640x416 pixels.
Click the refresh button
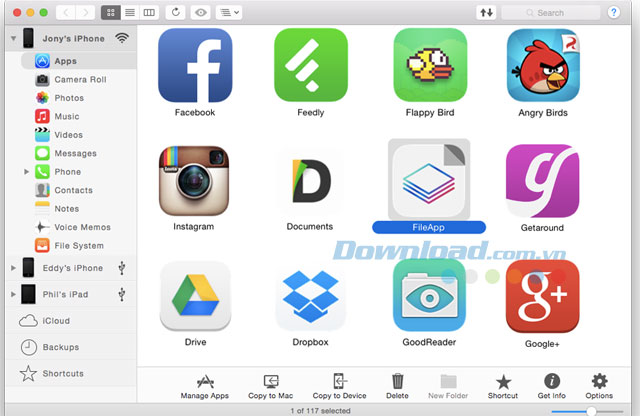(x=176, y=13)
